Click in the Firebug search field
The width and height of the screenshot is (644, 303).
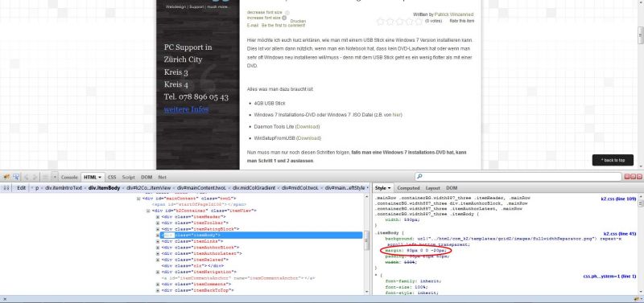518,177
